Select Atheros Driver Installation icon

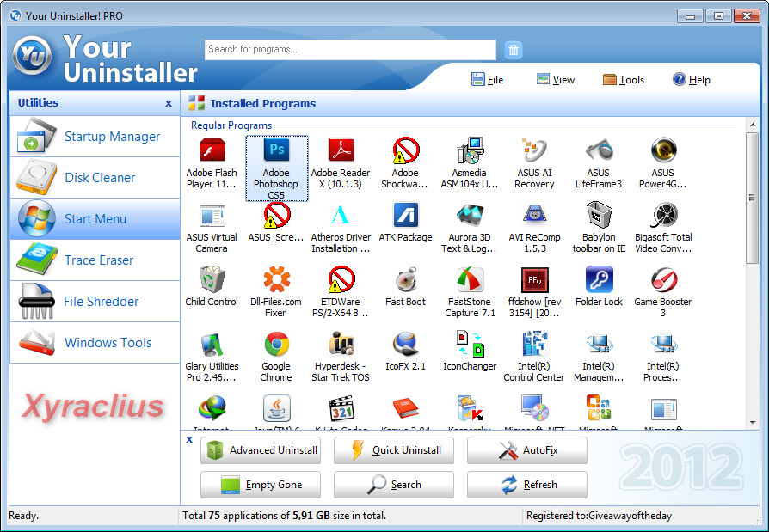(x=340, y=216)
